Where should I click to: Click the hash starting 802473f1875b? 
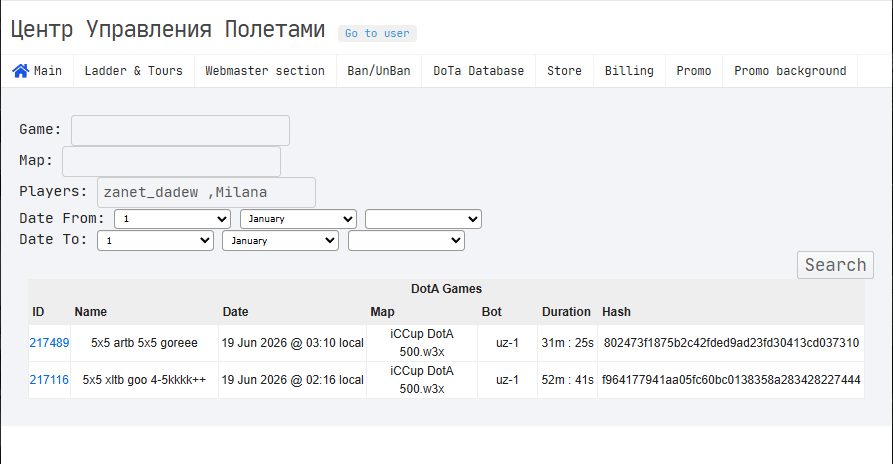(x=731, y=343)
